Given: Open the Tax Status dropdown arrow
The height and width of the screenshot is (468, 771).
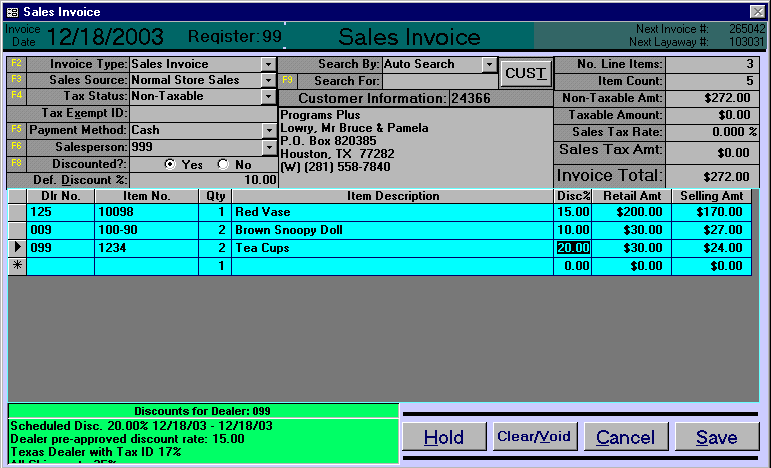Looking at the screenshot, I should click(268, 97).
